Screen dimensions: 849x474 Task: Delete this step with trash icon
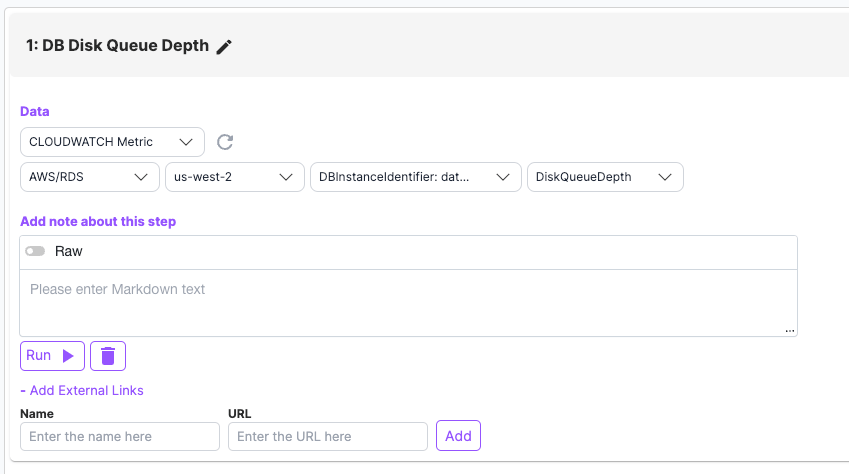point(108,356)
